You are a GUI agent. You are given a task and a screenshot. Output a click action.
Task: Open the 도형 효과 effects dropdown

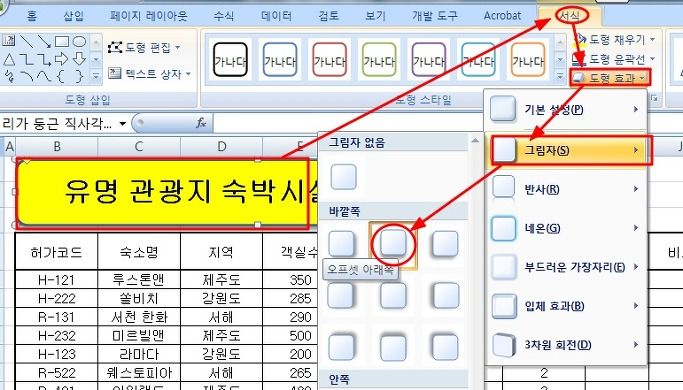(610, 78)
